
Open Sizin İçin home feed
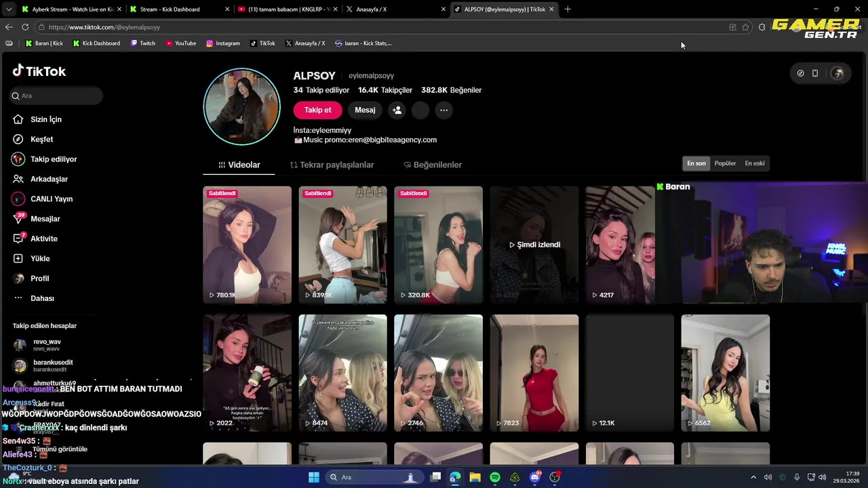click(x=37, y=119)
